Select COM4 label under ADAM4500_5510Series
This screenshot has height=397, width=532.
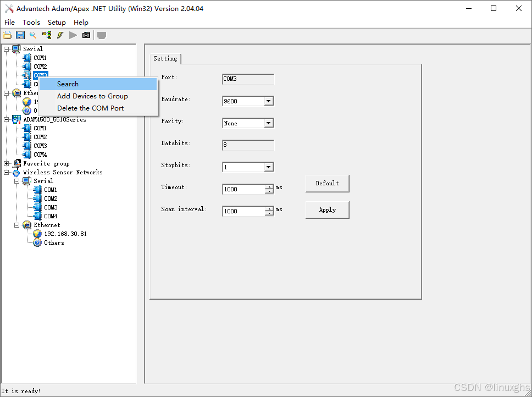coord(40,155)
